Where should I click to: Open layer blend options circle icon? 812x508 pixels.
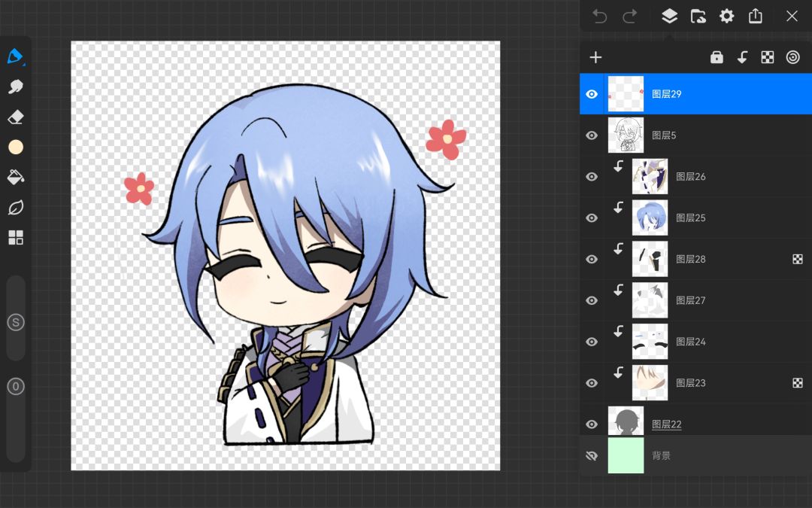[793, 57]
